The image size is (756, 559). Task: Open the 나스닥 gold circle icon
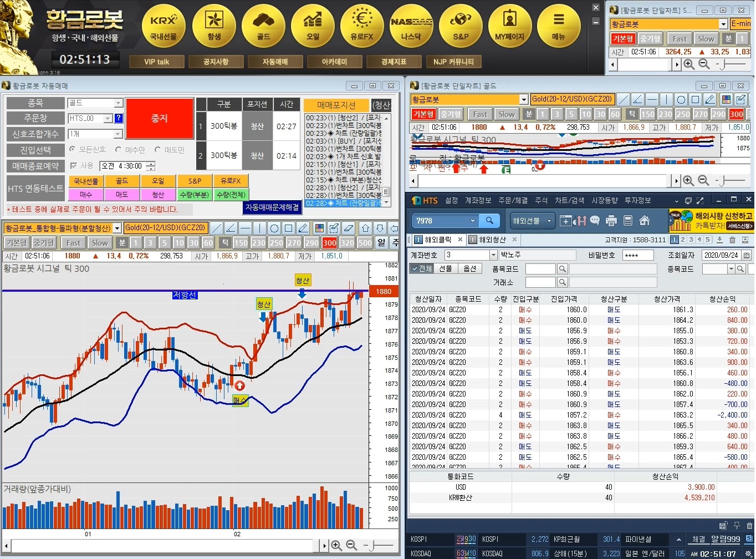click(411, 26)
